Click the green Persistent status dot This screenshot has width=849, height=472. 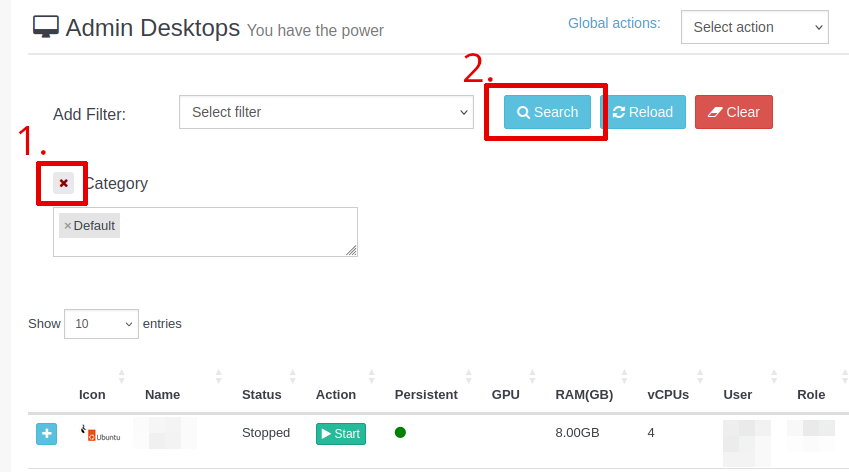click(400, 433)
